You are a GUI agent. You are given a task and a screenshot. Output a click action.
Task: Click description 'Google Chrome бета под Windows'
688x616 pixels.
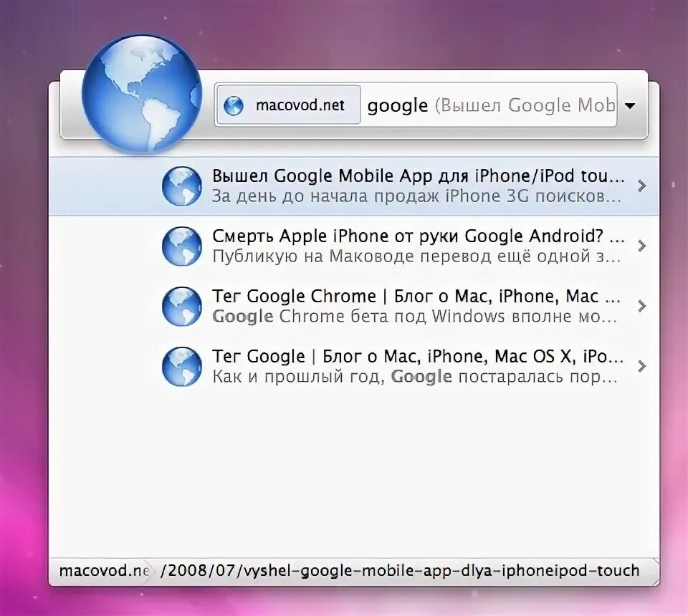coord(415,316)
